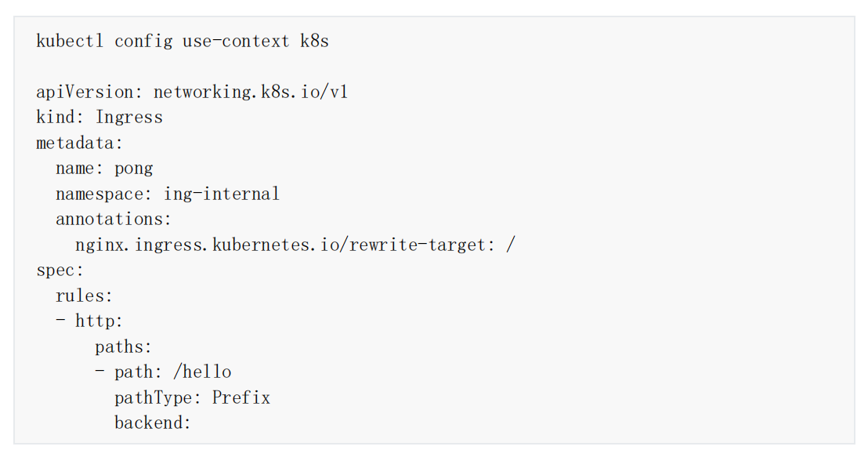This screenshot has height=450, width=868.
Task: Click networking.k8s.io/v1 value
Action: [251, 92]
